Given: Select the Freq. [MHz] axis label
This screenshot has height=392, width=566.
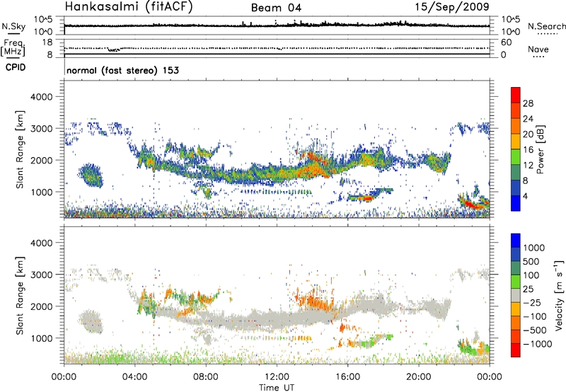Looking at the screenshot, I should tap(13, 47).
